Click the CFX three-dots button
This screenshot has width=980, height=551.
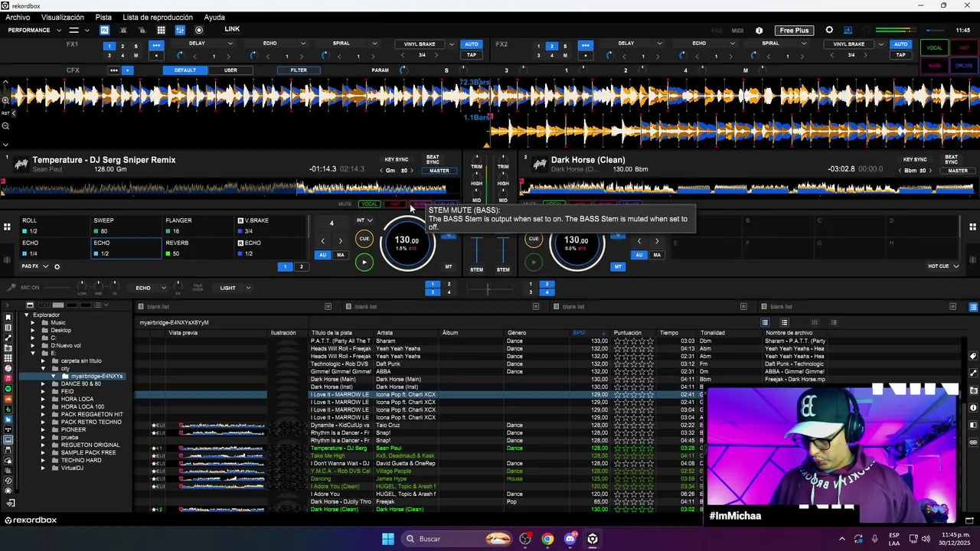(114, 70)
